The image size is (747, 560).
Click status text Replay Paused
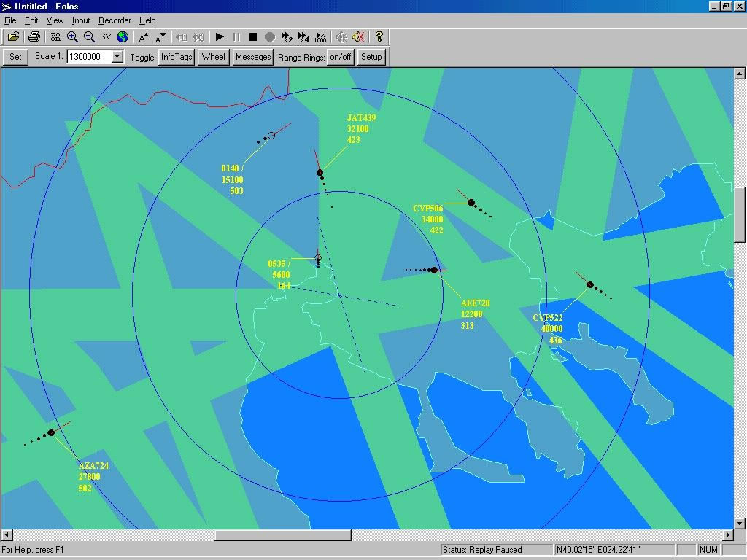click(482, 550)
